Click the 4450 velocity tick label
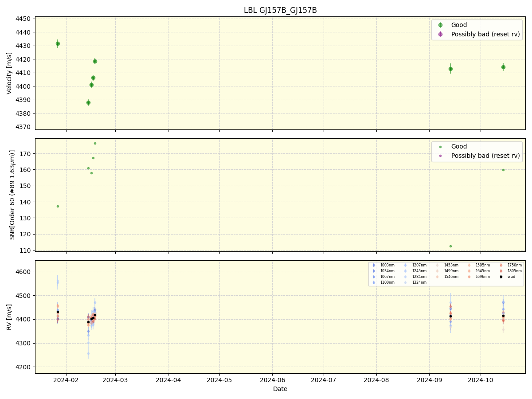The image size is (532, 399). pyautogui.click(x=23, y=19)
